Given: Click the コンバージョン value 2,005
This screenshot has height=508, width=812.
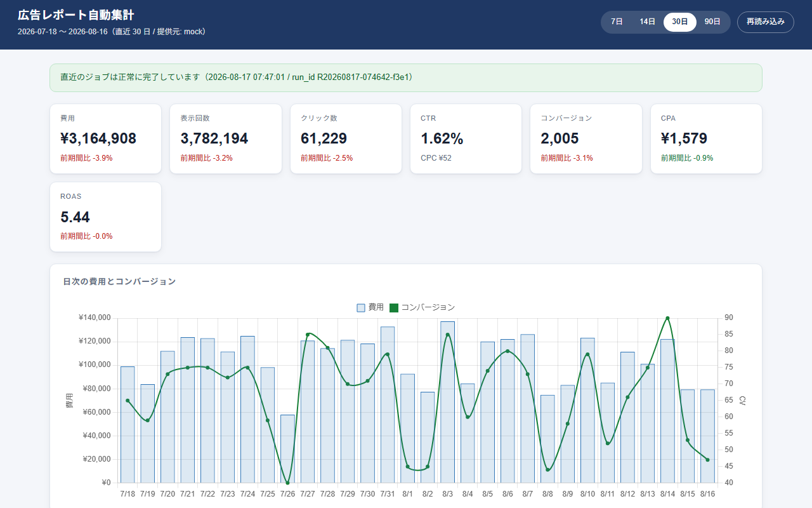Looking at the screenshot, I should pos(560,138).
